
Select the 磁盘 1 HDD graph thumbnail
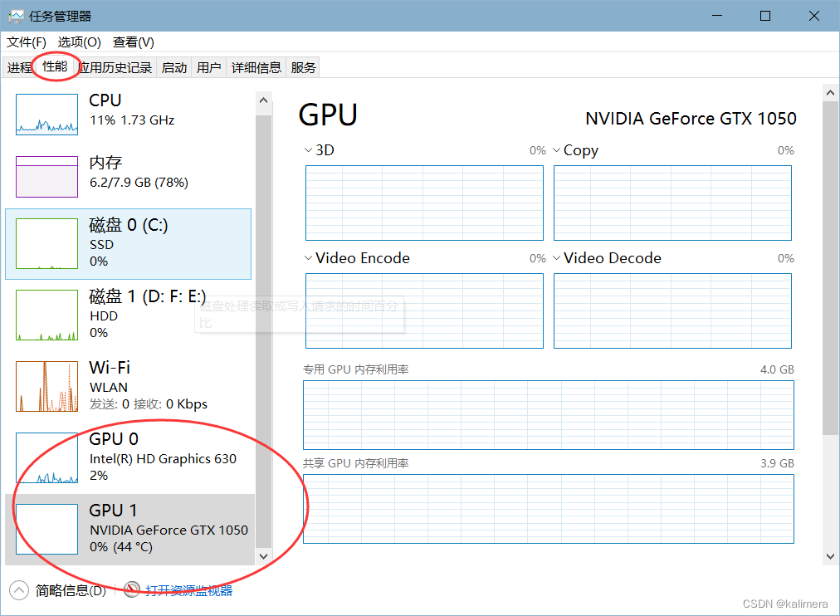pyautogui.click(x=46, y=315)
